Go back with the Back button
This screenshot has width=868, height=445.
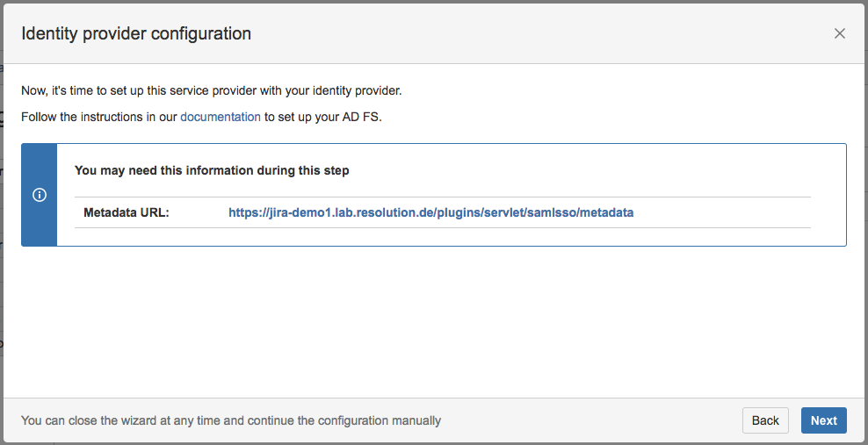tap(765, 420)
